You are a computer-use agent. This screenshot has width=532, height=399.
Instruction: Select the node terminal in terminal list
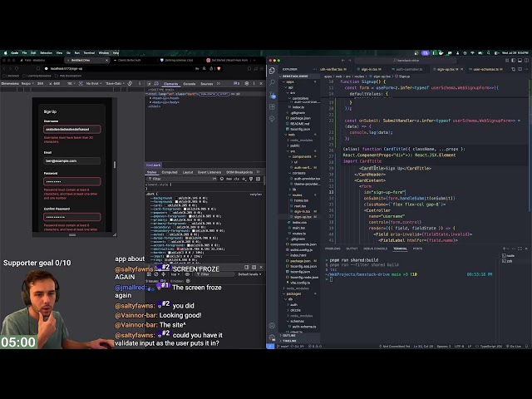(508, 255)
